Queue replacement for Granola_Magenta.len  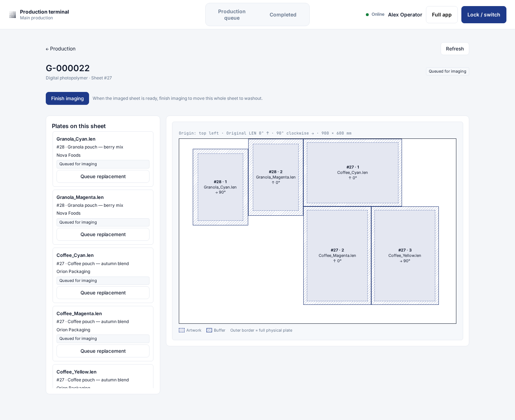[x=103, y=234]
